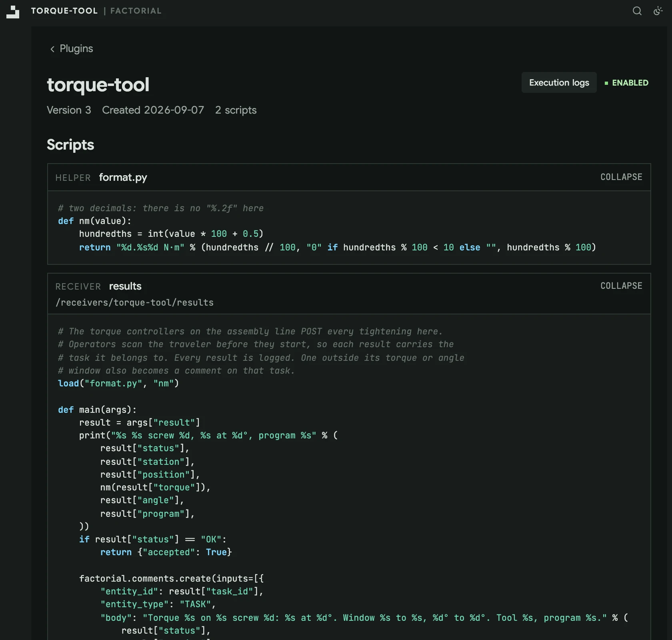Viewport: 672px width, 640px height.
Task: Click the Version 3 label
Action: tap(69, 110)
